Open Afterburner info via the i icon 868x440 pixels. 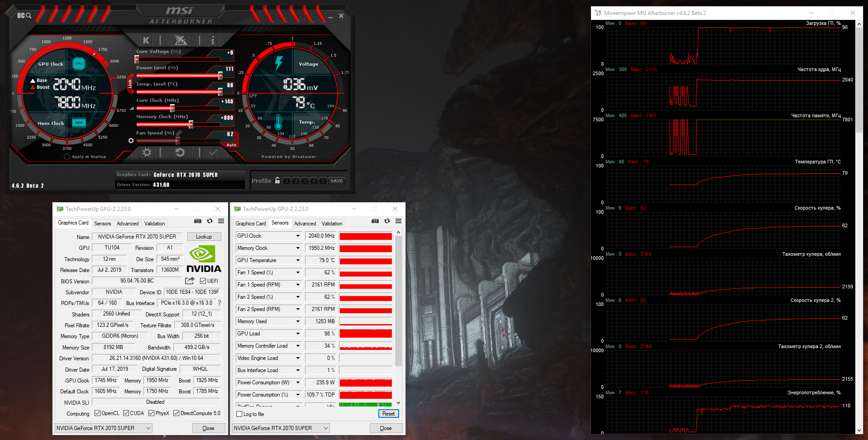(x=213, y=40)
